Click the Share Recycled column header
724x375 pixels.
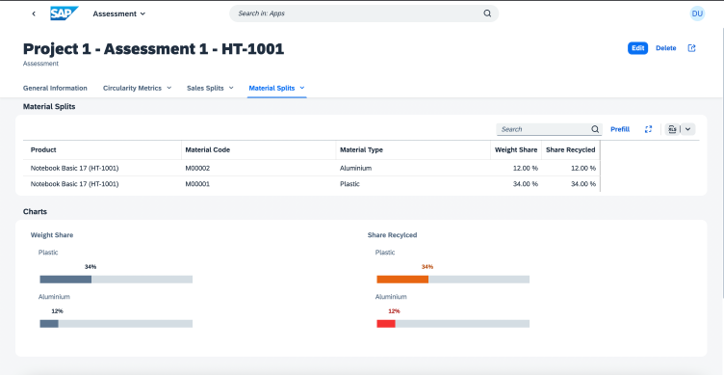click(x=571, y=150)
